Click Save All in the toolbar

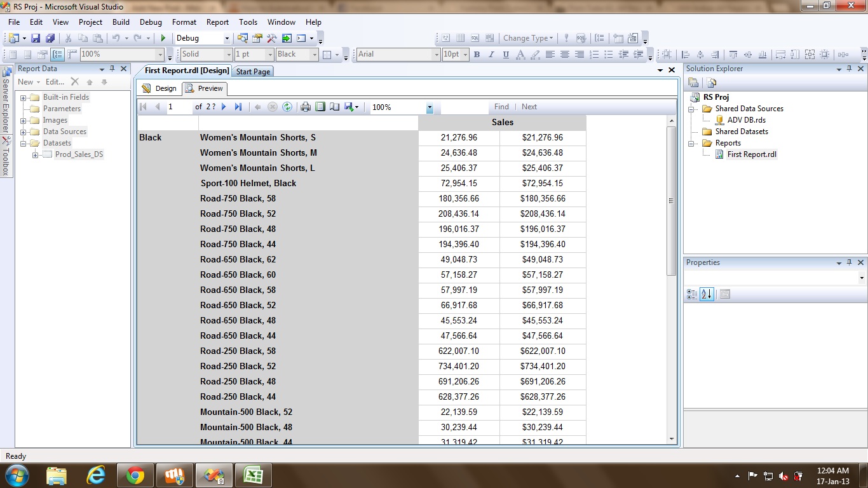tap(50, 38)
